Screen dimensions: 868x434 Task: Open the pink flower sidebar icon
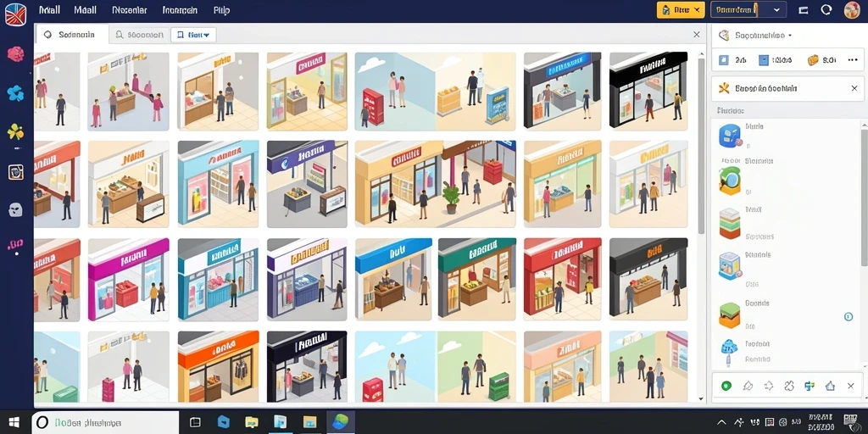tap(15, 54)
